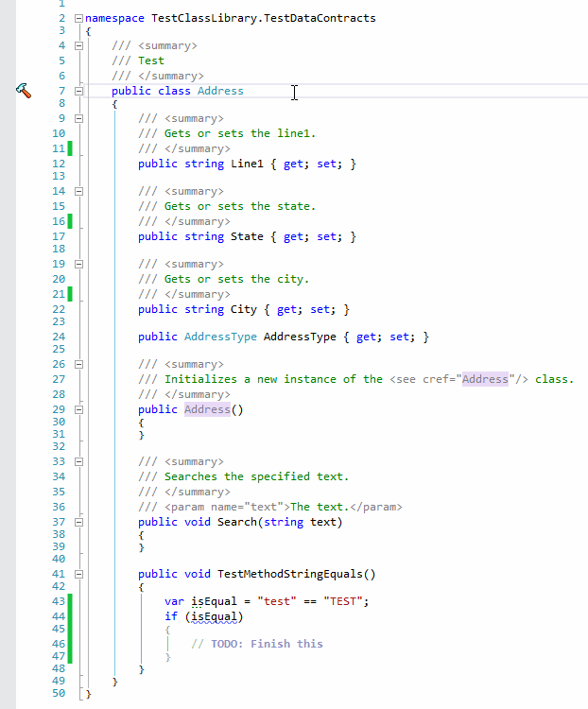This screenshot has height=709, width=588.
Task: Click the comment 'Gets or sets the state.'
Action: tap(240, 206)
